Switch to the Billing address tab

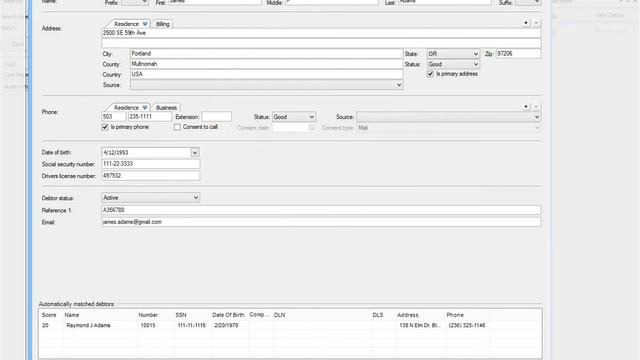pyautogui.click(x=163, y=24)
